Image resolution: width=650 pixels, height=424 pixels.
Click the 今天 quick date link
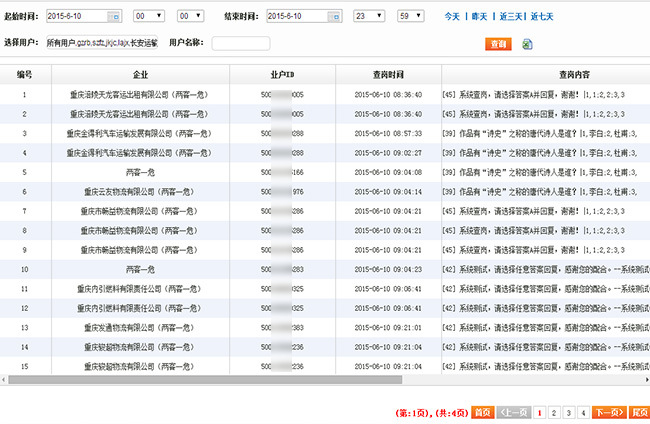tap(452, 17)
